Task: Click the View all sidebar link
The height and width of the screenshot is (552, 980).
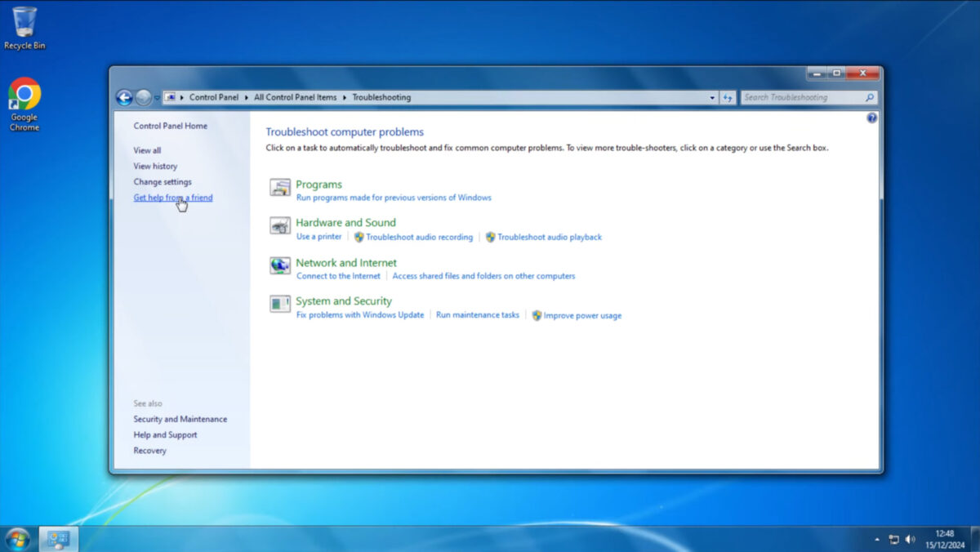Action: 147,149
